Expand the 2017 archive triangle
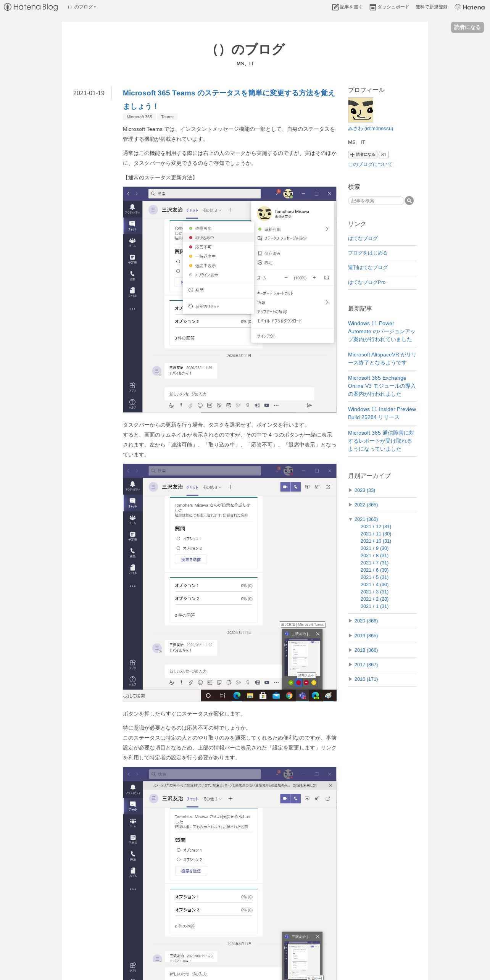Viewport: 490px width, 980px height. point(350,665)
